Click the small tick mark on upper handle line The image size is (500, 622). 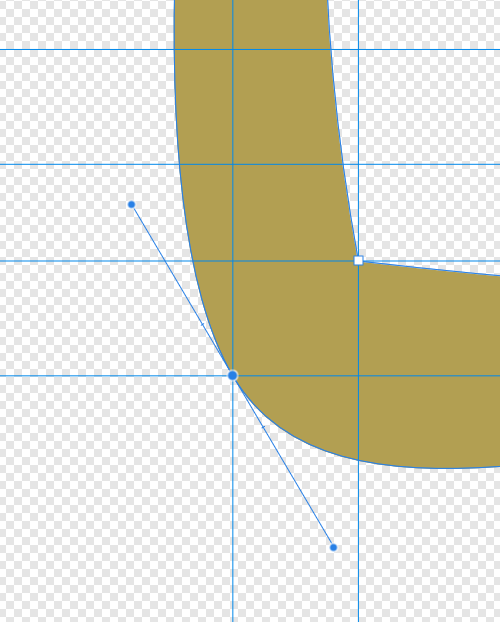click(203, 324)
